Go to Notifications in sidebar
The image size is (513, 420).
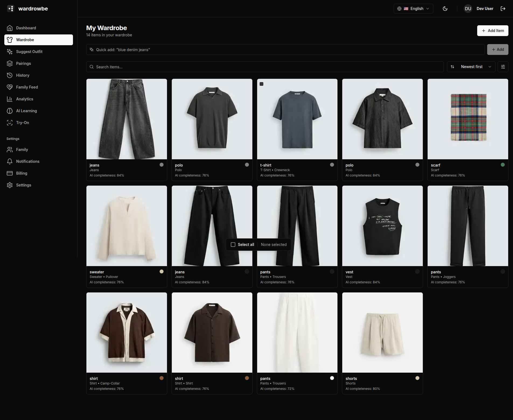[x=27, y=161]
